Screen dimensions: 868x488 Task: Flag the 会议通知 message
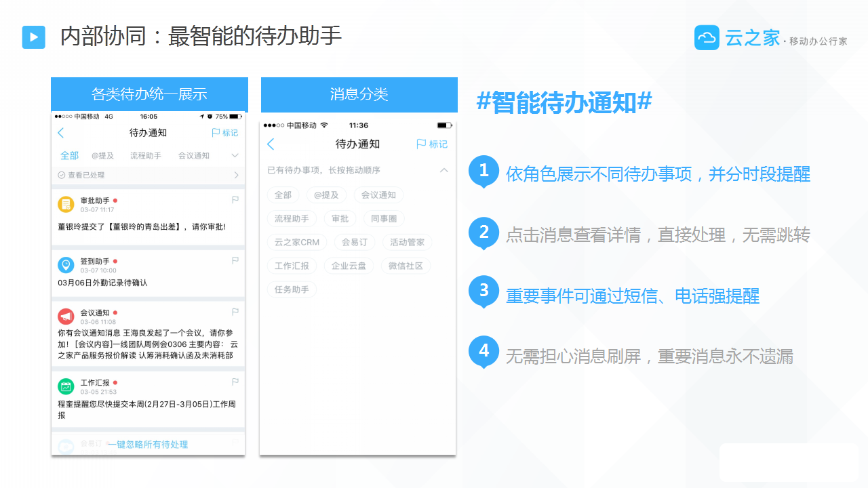(235, 312)
